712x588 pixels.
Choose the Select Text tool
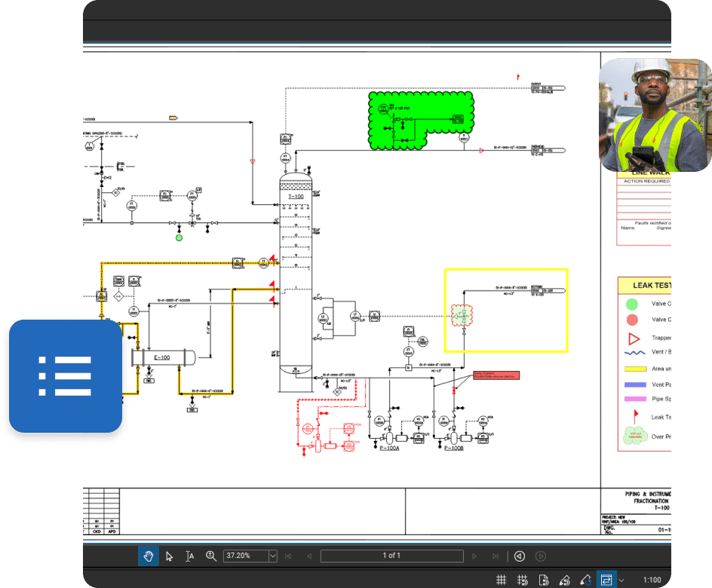tap(190, 556)
